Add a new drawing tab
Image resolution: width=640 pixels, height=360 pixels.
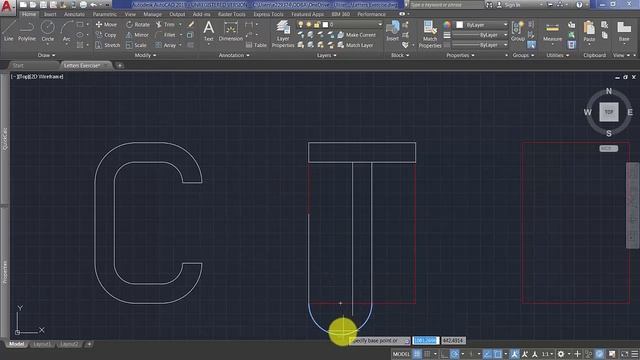(x=120, y=65)
